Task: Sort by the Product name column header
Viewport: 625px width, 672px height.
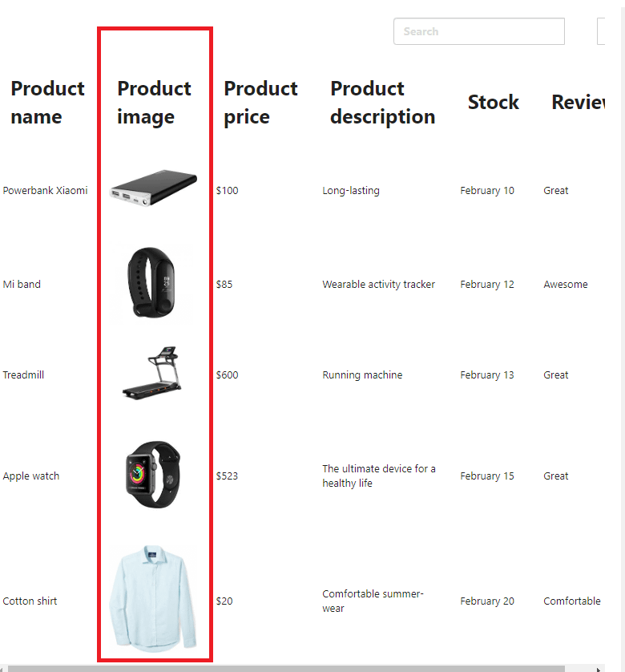Action: (47, 103)
